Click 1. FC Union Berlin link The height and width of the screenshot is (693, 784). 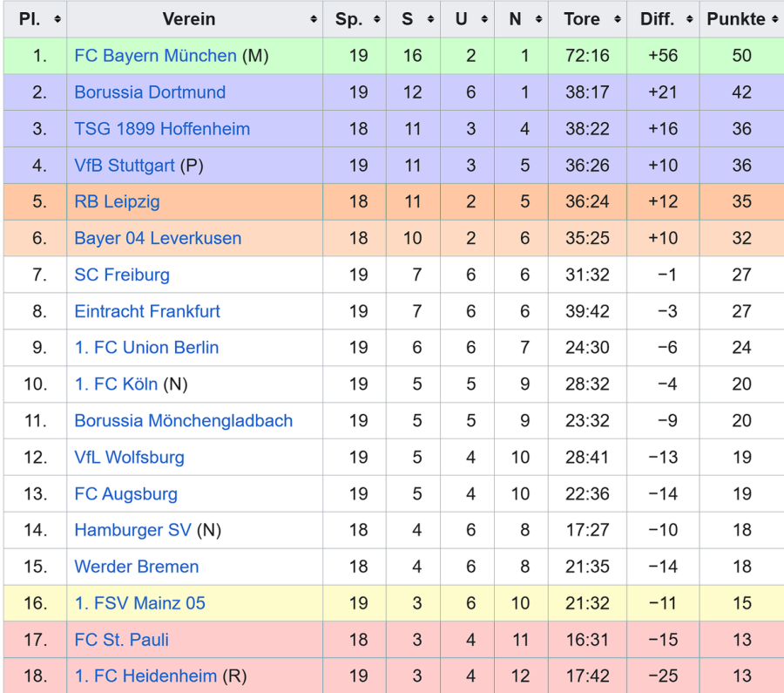click(146, 348)
